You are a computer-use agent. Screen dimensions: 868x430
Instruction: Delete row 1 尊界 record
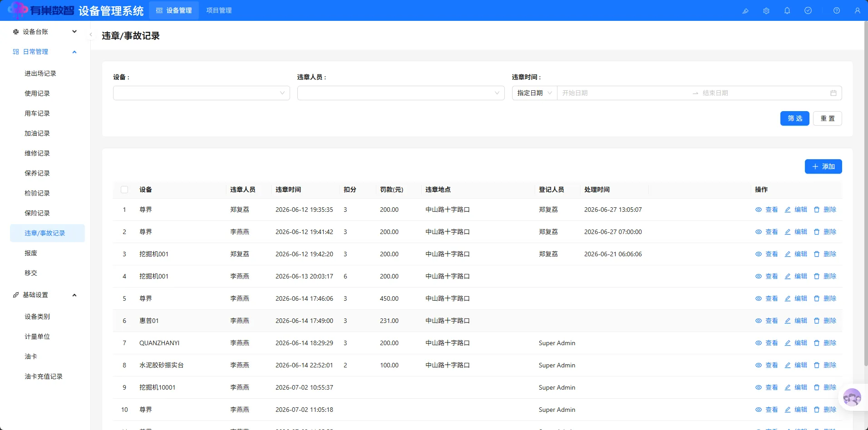pos(825,210)
